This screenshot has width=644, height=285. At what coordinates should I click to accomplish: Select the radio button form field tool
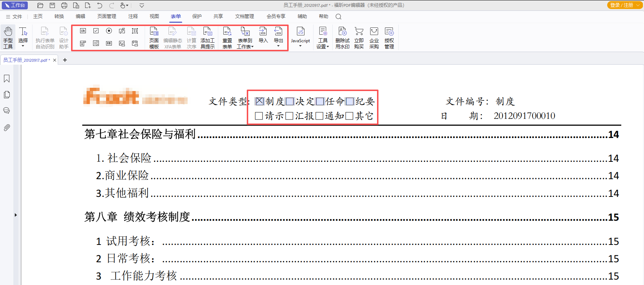pyautogui.click(x=109, y=31)
